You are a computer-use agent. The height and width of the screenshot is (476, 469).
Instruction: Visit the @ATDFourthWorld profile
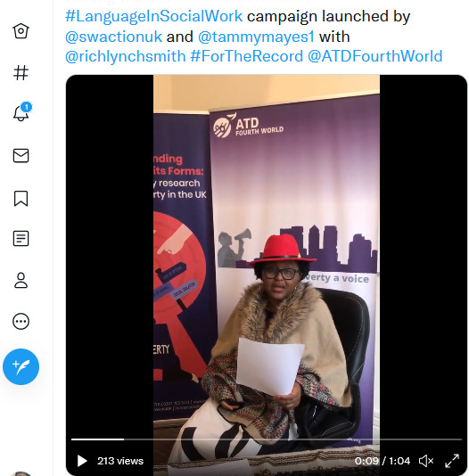[374, 56]
